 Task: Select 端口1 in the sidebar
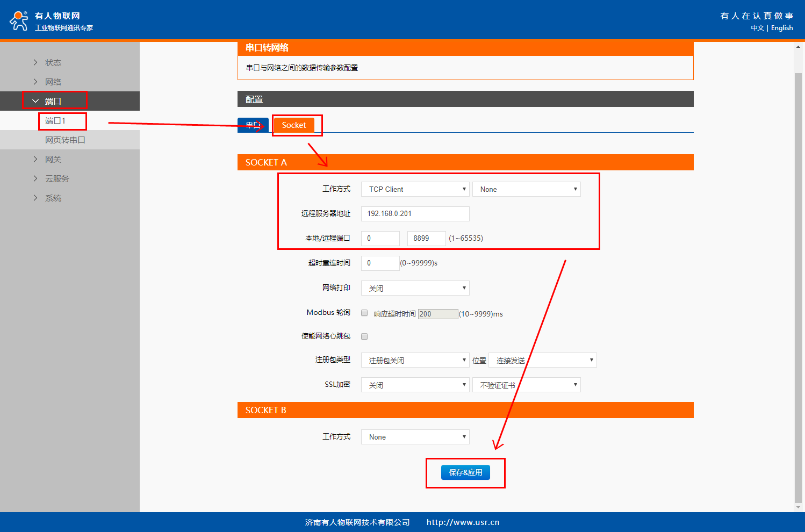click(x=55, y=121)
